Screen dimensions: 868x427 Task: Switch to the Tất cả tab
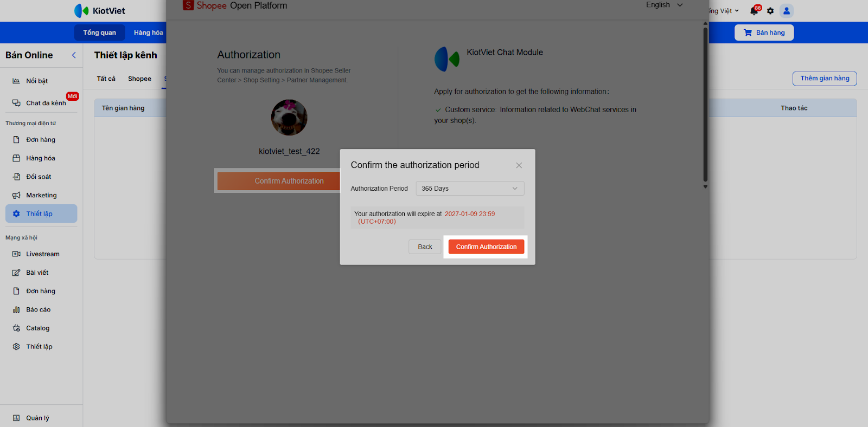click(x=106, y=79)
